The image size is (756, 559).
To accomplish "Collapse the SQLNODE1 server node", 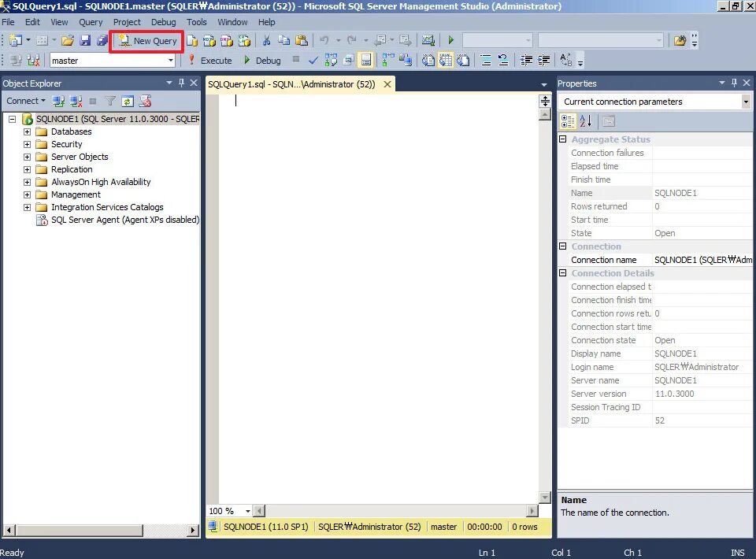I will coord(12,119).
